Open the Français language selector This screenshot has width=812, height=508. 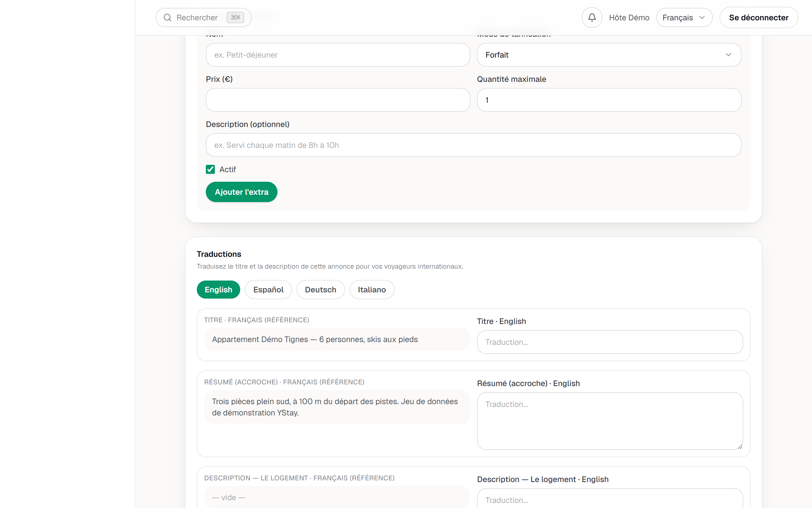[x=684, y=17]
